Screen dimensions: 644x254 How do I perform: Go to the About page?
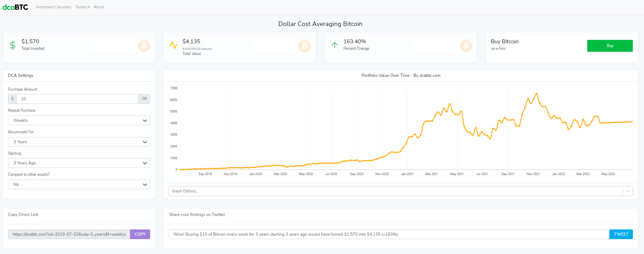(x=99, y=7)
